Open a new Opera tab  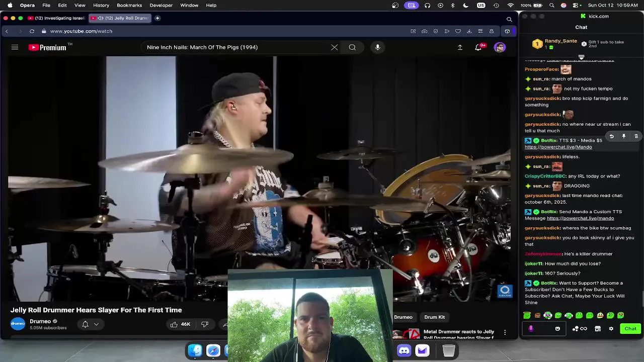pyautogui.click(x=157, y=18)
